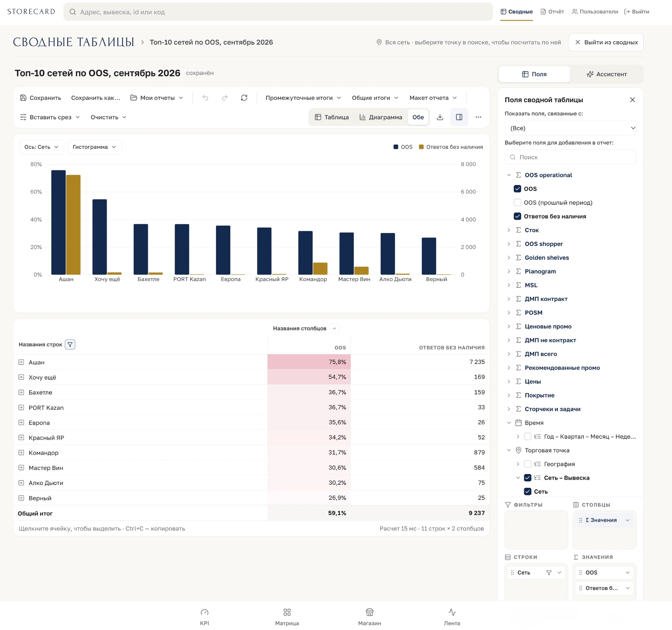Click the main address search field
This screenshot has height=630, width=672.
(x=278, y=12)
